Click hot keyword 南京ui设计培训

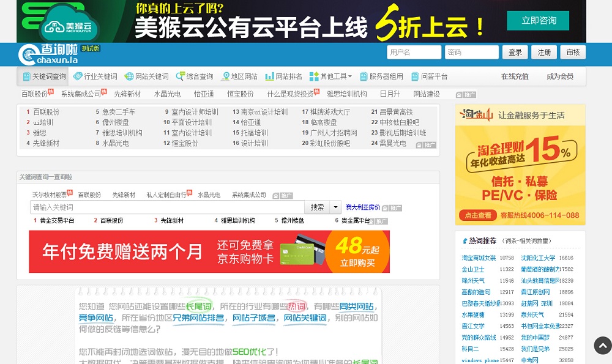(x=264, y=112)
